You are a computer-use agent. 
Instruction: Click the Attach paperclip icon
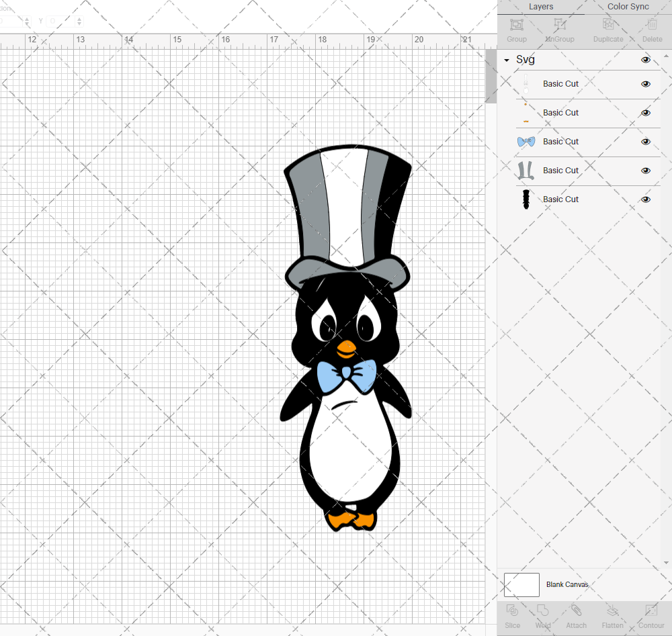tap(576, 610)
